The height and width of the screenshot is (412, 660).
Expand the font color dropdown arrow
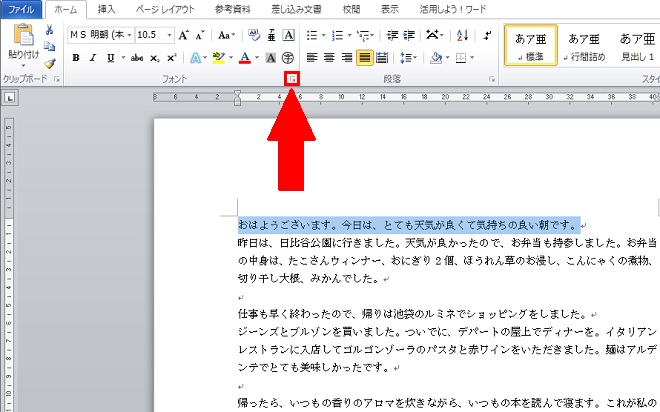point(257,58)
